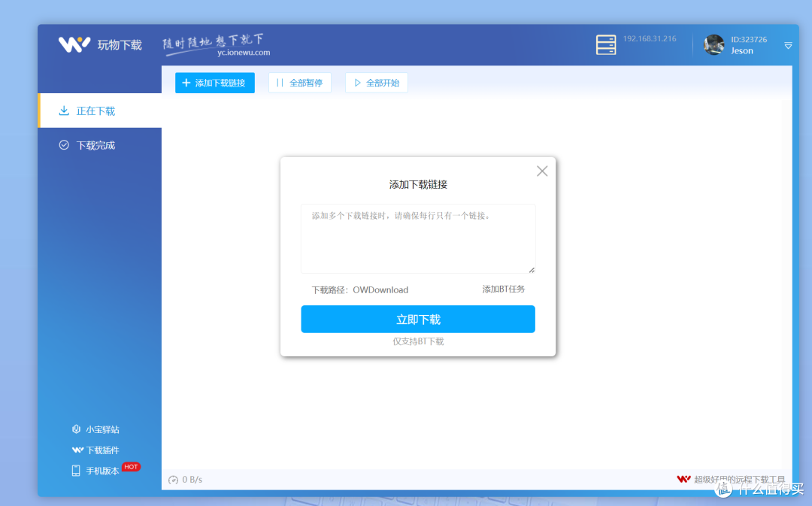The image size is (812, 506).
Task: Click the 下载路径 OWDownload path
Action: [x=360, y=290]
